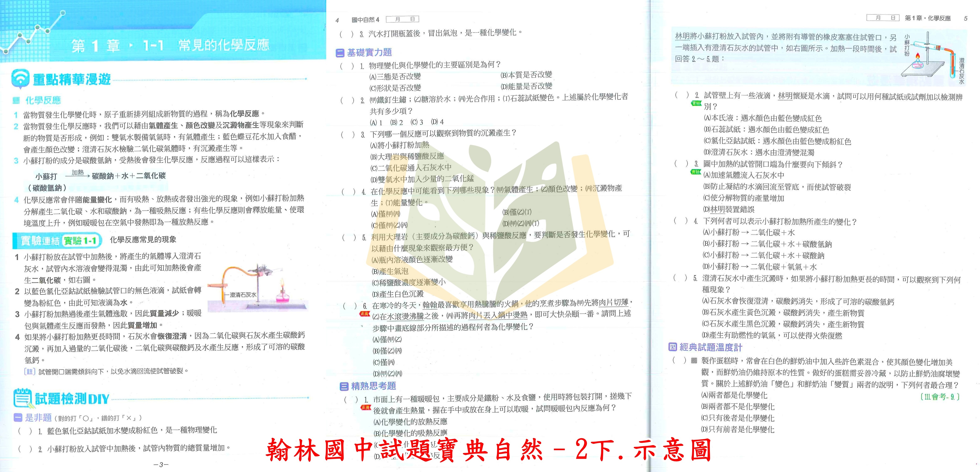Click the 重點精華漫遊 heading
The image size is (980, 472).
(72, 80)
